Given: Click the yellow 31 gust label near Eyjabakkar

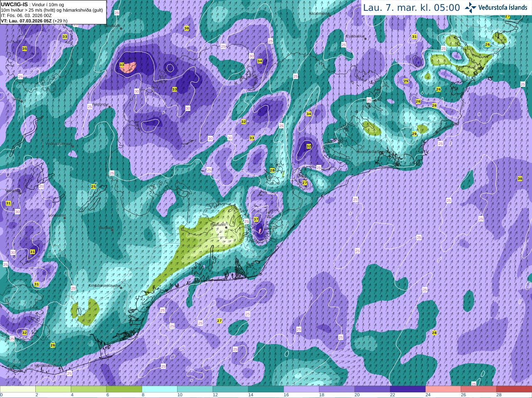Looking at the screenshot, I should click(x=414, y=37).
